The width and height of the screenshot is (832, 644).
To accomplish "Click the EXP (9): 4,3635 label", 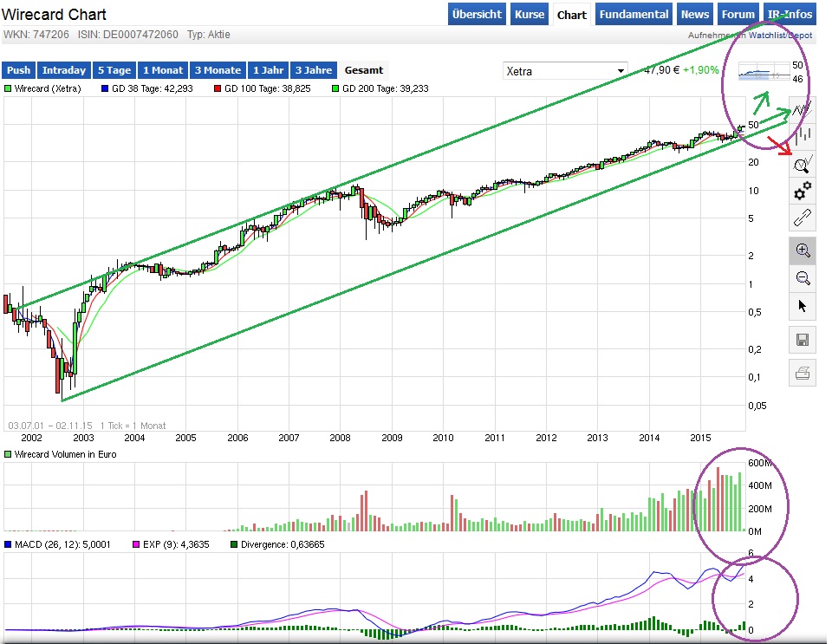I will (x=176, y=545).
